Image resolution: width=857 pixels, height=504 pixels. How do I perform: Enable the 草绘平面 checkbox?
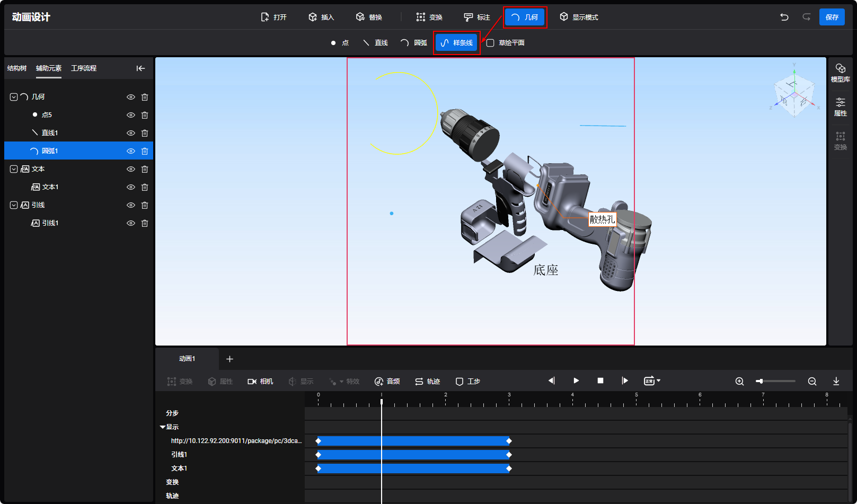point(490,43)
